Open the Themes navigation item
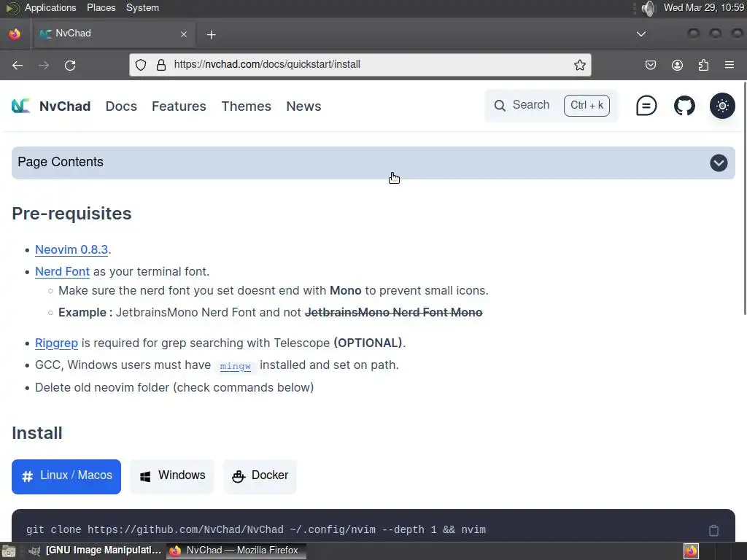747x560 pixels. pos(247,106)
